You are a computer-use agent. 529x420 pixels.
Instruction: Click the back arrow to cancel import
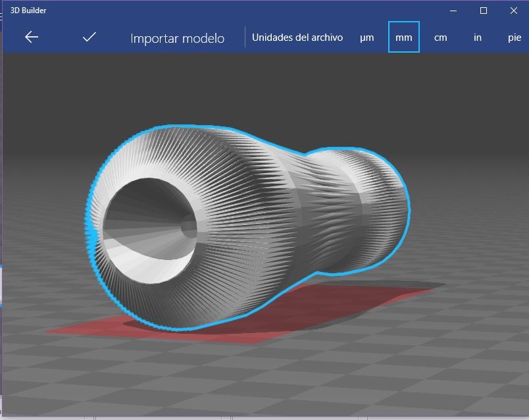pyautogui.click(x=31, y=37)
